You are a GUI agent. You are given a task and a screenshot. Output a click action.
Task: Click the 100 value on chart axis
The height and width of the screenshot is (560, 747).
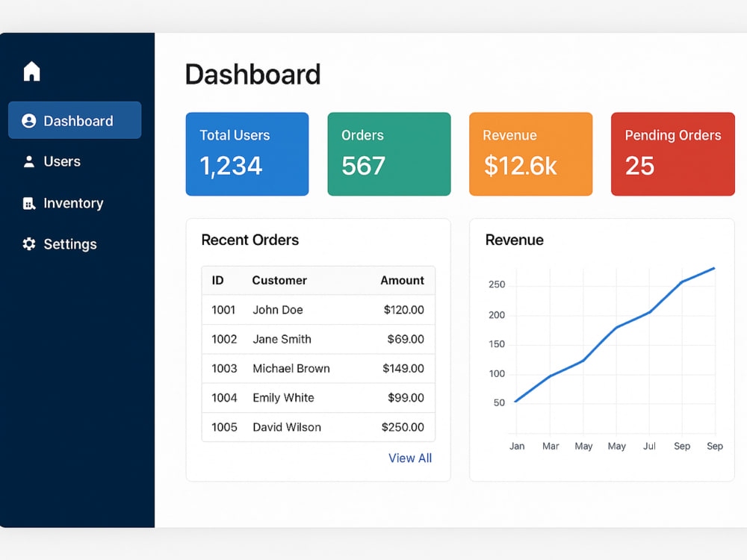[497, 374]
